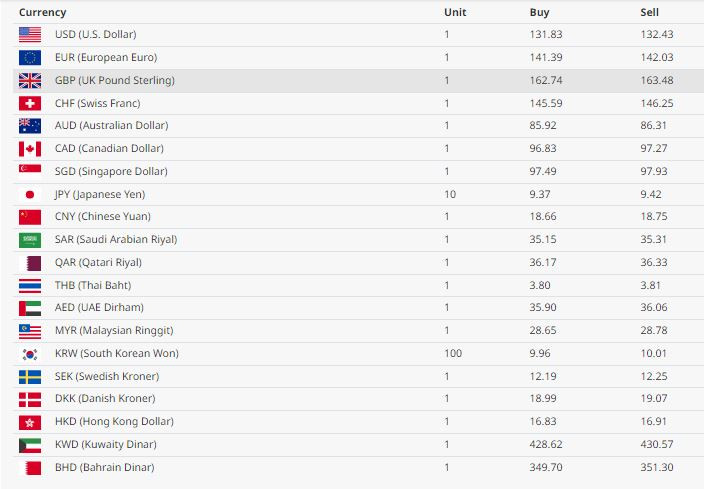
Task: Select the UK flag icon
Action: [x=30, y=81]
